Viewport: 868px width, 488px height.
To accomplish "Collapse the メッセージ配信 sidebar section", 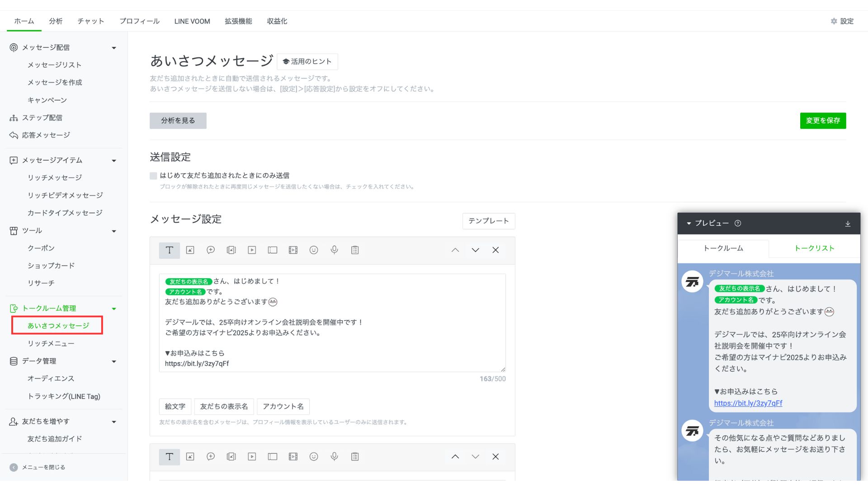I will point(114,48).
